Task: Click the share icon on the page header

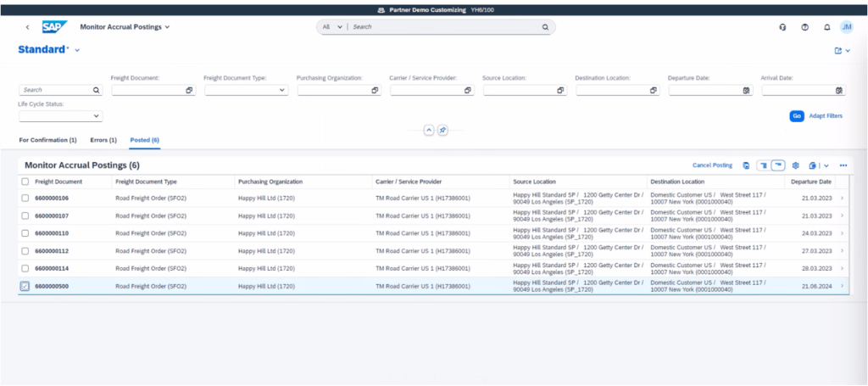Action: click(838, 50)
